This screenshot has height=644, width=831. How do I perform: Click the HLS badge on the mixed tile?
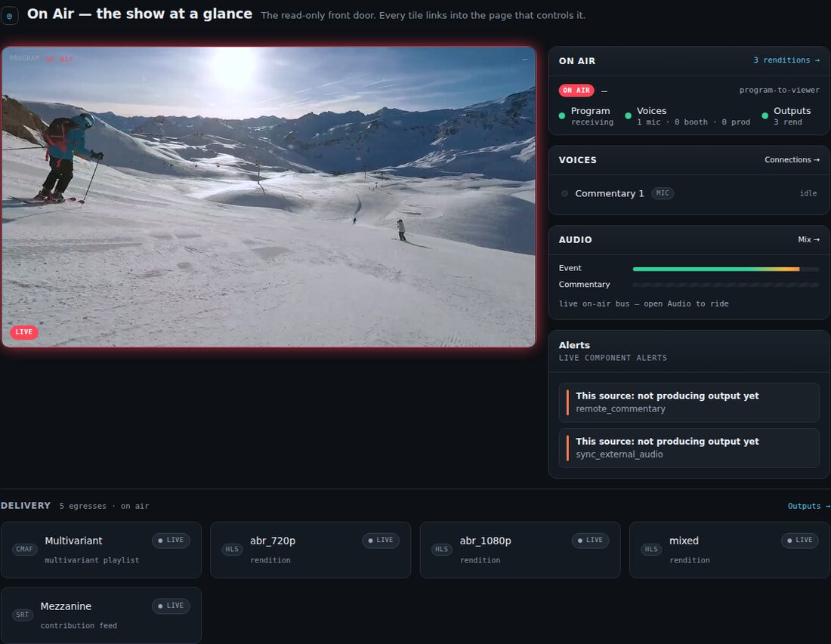(x=651, y=549)
